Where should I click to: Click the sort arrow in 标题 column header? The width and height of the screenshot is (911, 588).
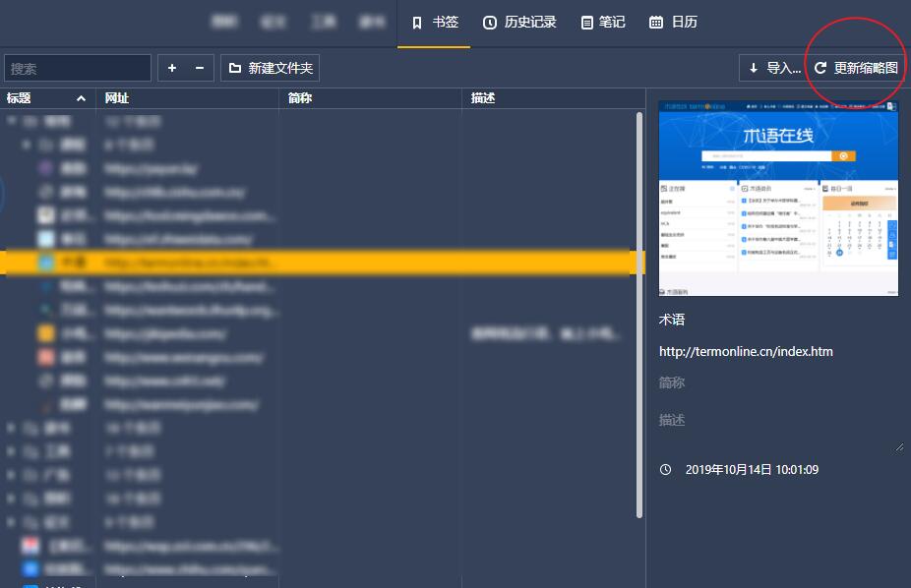(81, 98)
